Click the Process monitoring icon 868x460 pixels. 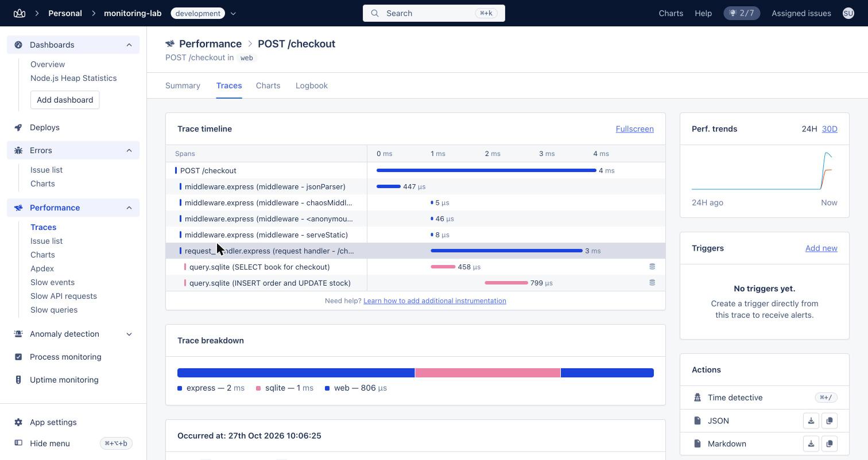(18, 357)
